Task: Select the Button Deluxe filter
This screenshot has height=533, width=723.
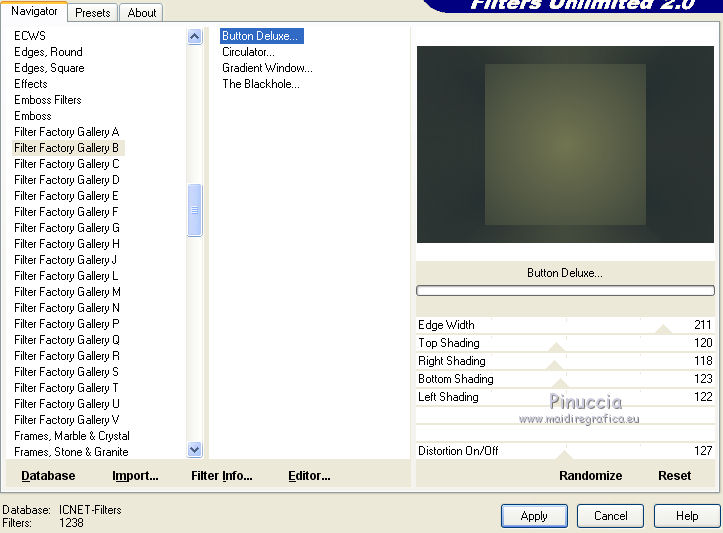Action: pyautogui.click(x=261, y=36)
